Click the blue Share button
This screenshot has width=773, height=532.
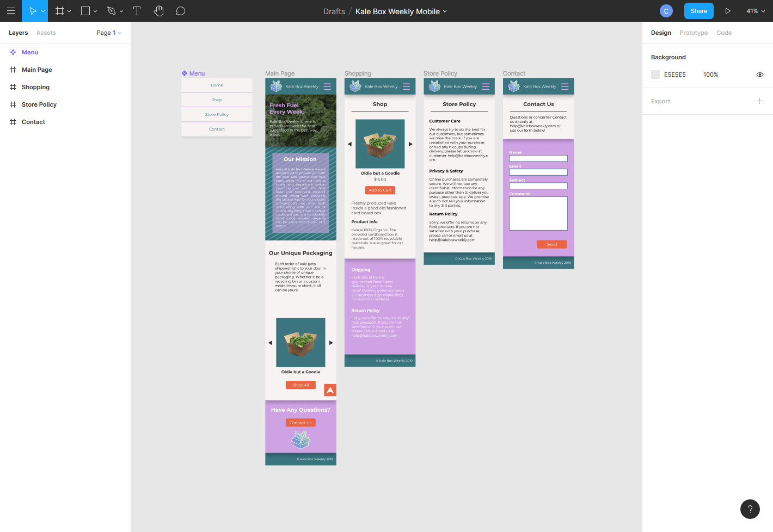click(698, 11)
